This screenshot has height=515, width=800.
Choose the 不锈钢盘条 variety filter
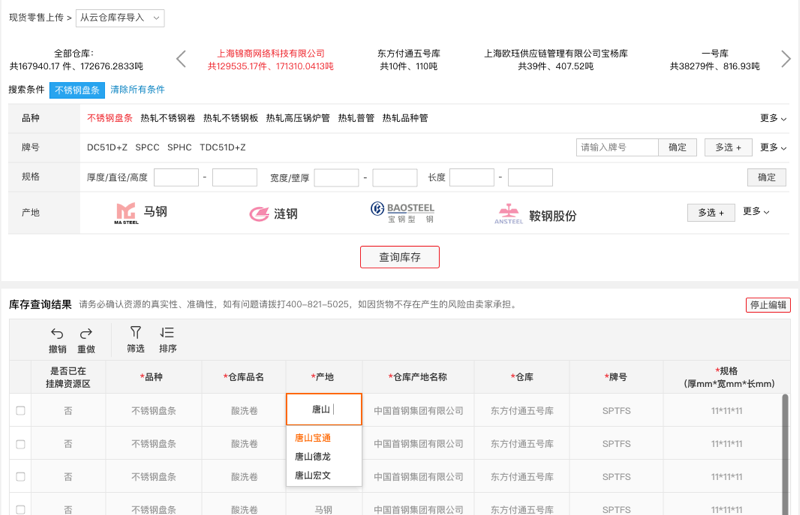(110, 118)
